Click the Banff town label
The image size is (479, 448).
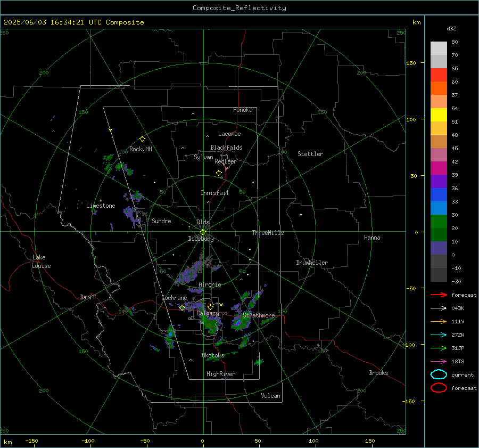pos(88,297)
